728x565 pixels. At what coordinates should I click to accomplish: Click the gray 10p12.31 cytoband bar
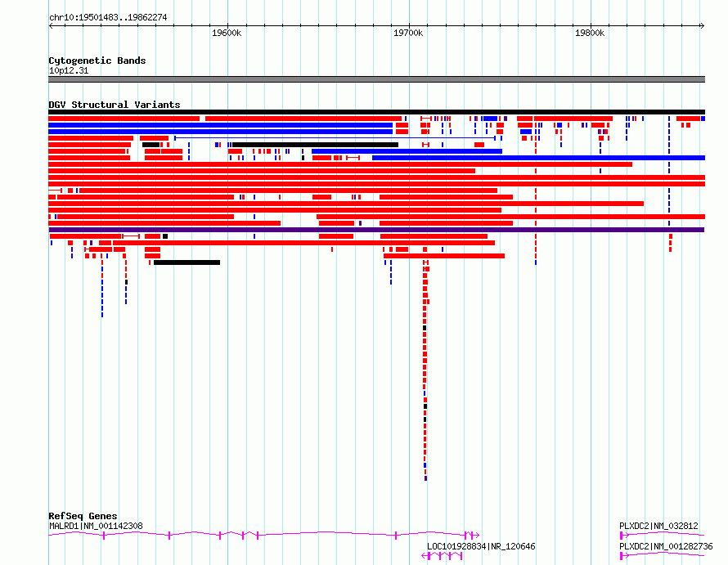click(x=376, y=79)
